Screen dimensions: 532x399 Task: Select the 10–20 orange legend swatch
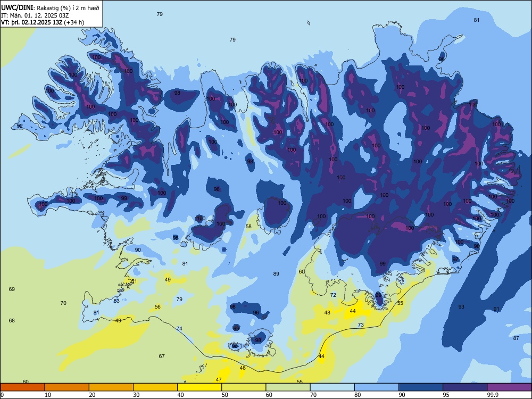(x=67, y=387)
